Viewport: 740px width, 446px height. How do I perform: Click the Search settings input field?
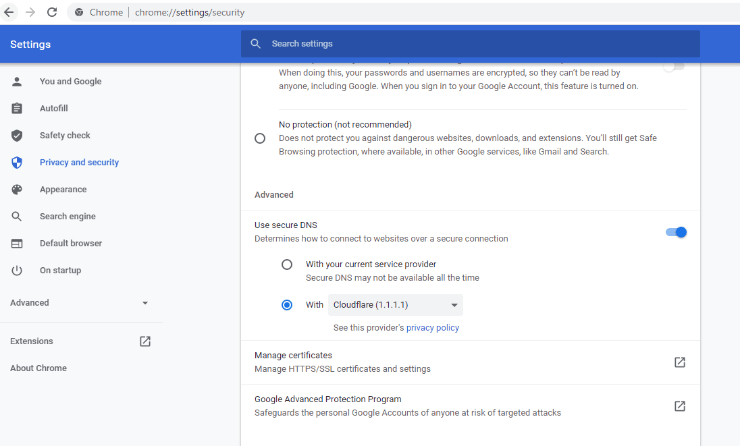(470, 44)
